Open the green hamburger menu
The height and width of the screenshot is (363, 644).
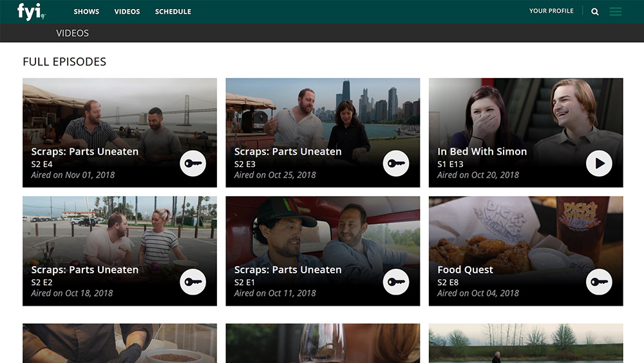616,12
